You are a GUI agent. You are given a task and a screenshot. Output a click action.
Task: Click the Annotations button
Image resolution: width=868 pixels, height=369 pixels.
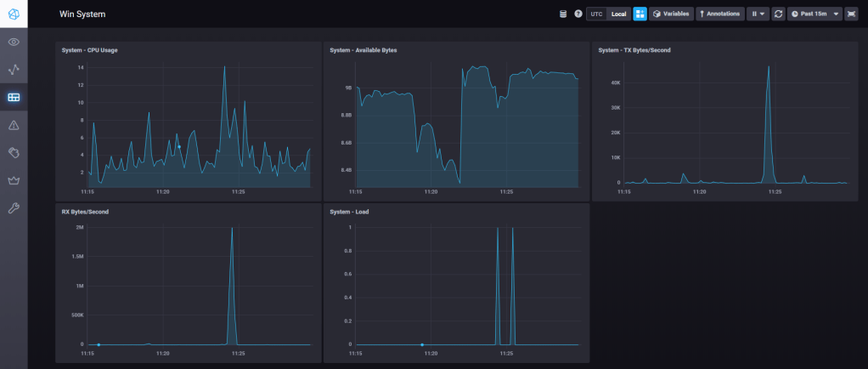pyautogui.click(x=720, y=14)
